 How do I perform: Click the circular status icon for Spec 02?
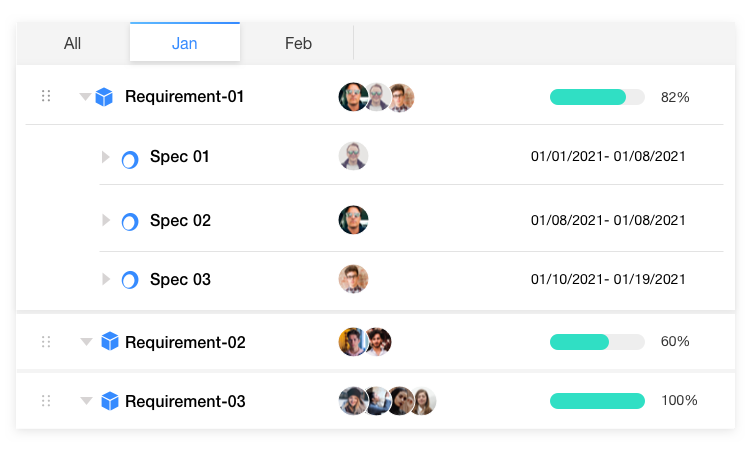click(x=129, y=221)
